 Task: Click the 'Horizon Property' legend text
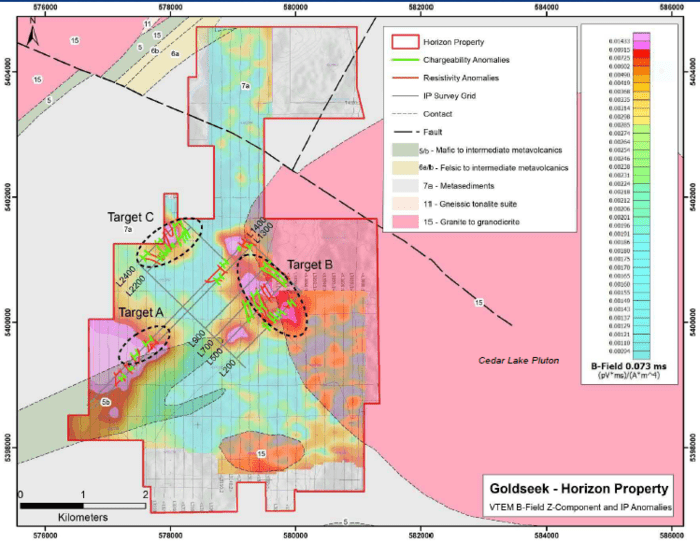coord(454,42)
